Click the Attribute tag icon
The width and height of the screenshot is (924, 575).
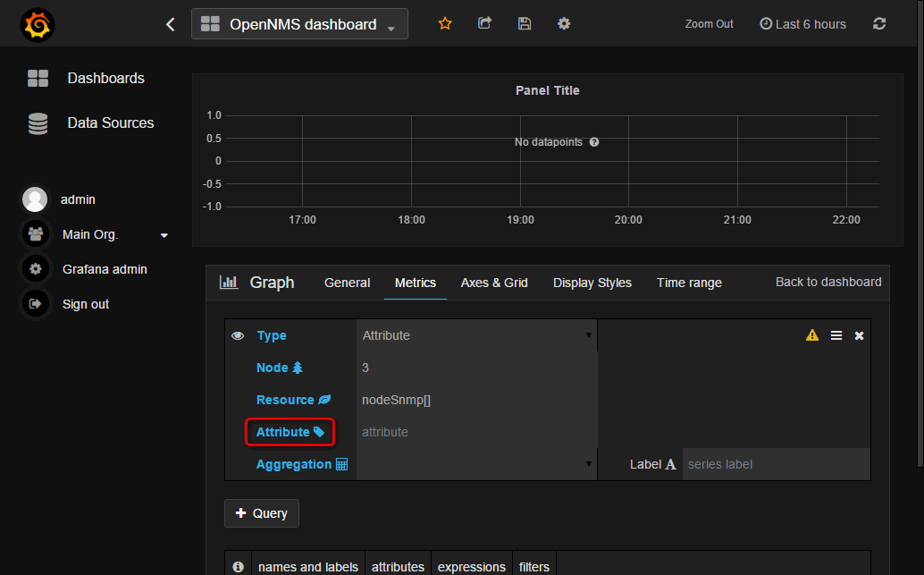tap(319, 432)
